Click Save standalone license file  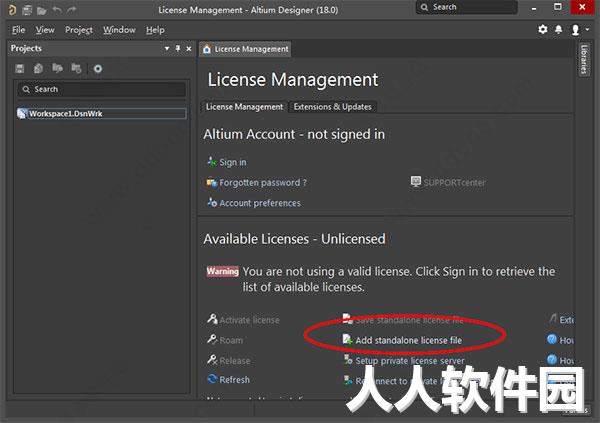[x=409, y=320]
